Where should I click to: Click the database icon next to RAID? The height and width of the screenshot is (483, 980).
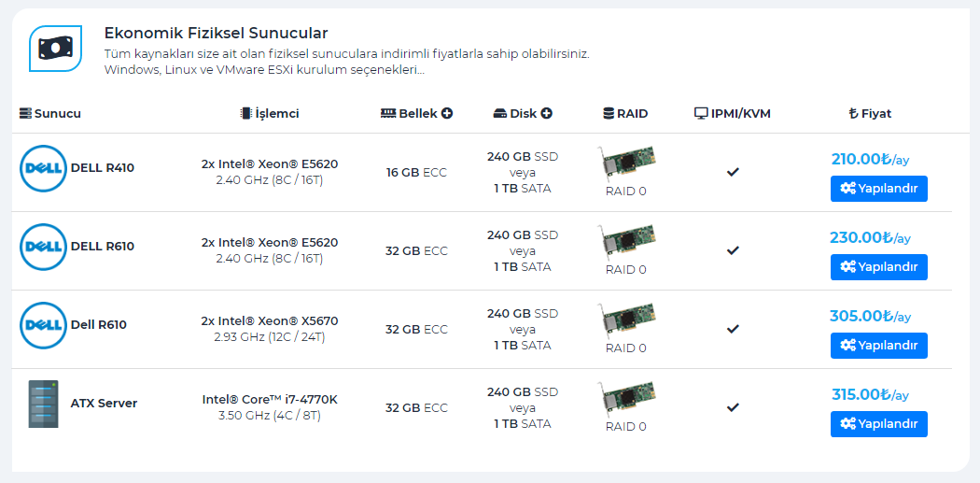point(609,114)
